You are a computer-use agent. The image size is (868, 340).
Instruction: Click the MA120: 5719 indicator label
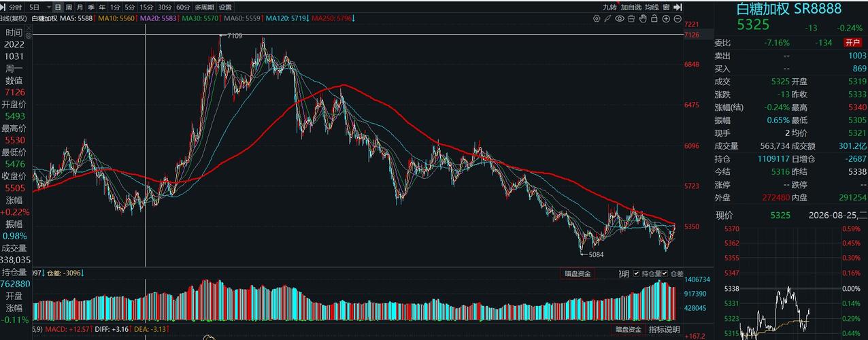pos(286,18)
